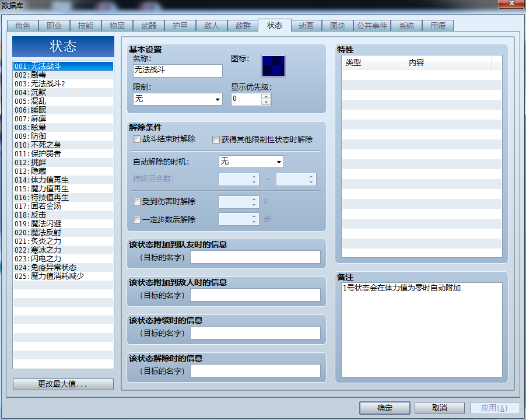Switch to the 动画 tab

click(306, 26)
